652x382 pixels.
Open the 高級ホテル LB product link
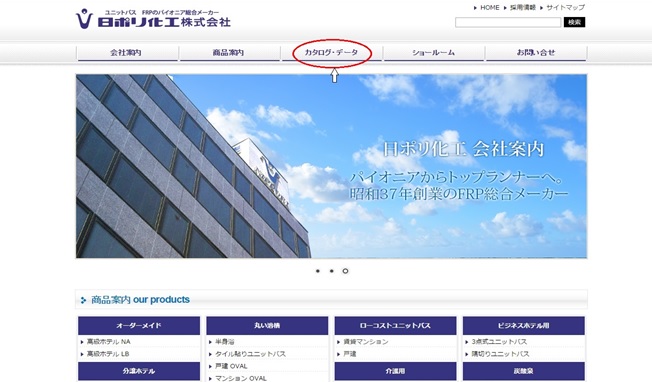pos(108,354)
